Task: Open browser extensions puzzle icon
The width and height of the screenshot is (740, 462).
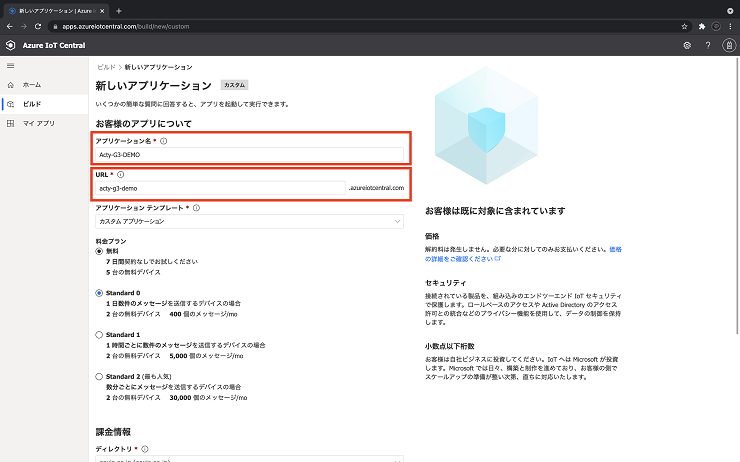Action: tap(702, 26)
